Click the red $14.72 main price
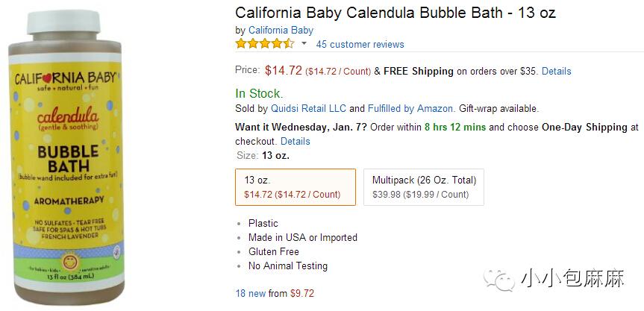644x311 pixels. click(284, 71)
